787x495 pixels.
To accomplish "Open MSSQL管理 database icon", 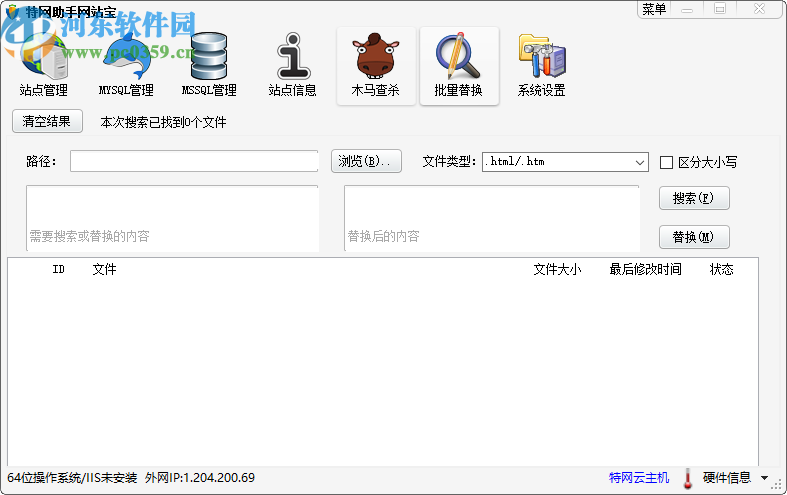I will click(209, 65).
